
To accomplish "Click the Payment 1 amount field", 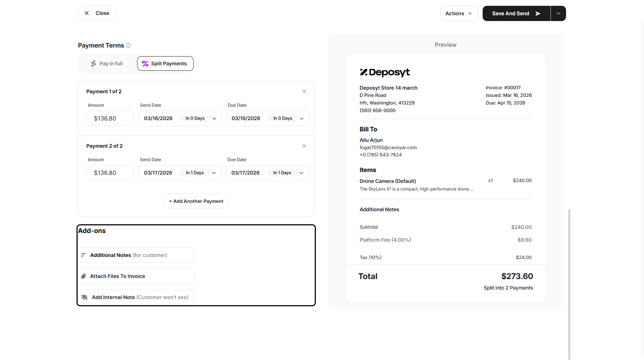I will pyautogui.click(x=110, y=118).
